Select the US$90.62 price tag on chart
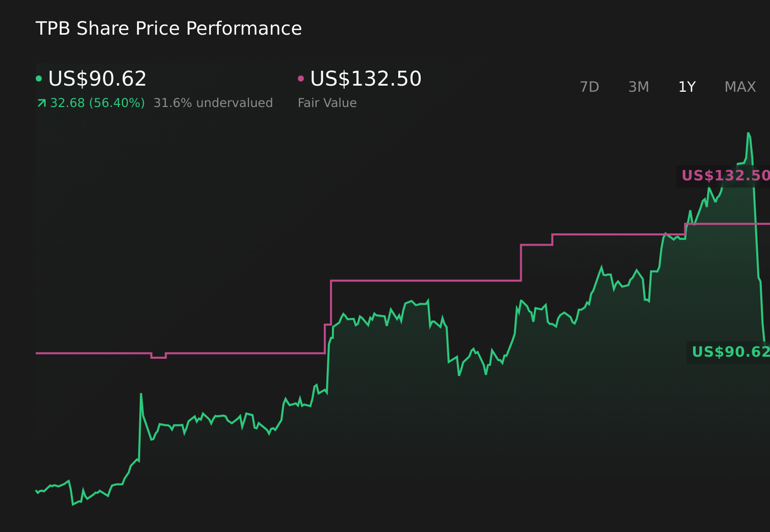 pos(730,352)
